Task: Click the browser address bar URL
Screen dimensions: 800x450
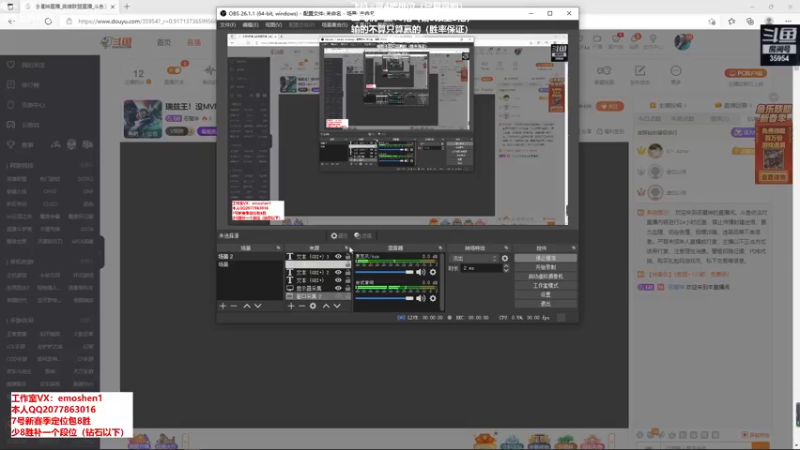Action: click(x=146, y=21)
